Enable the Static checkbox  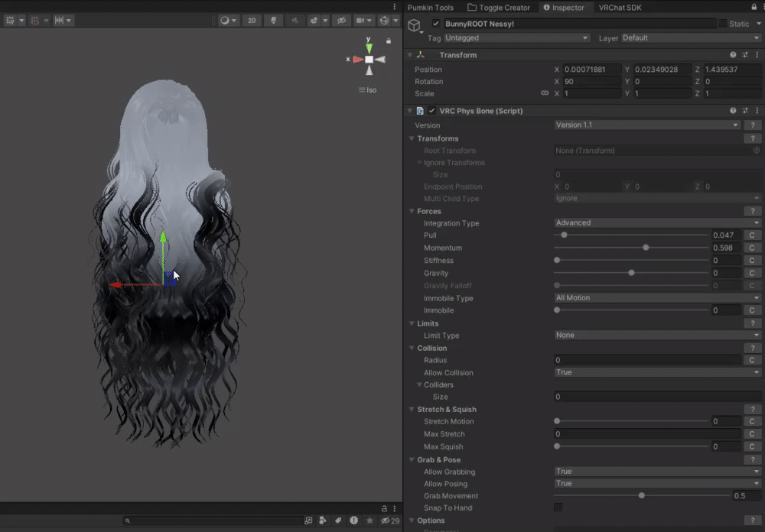(x=723, y=24)
